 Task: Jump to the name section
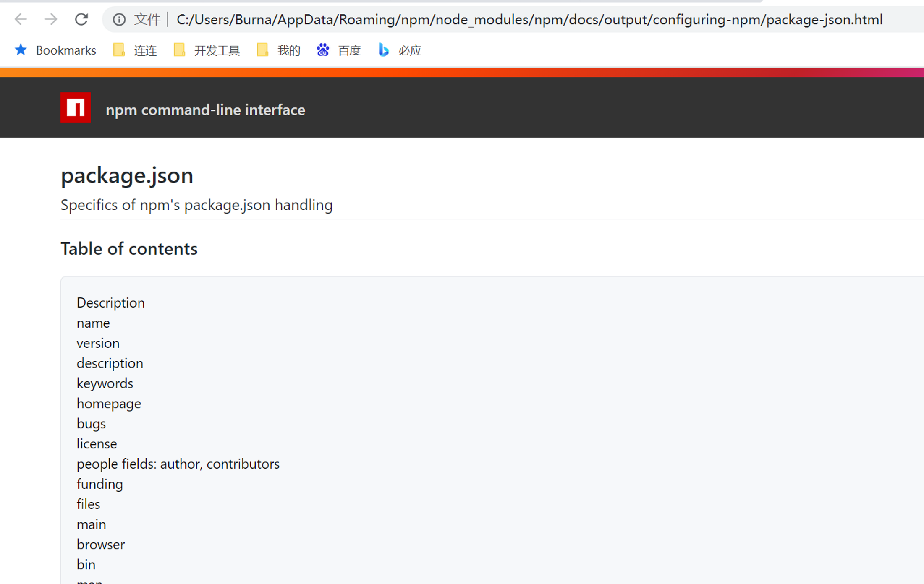tap(93, 323)
